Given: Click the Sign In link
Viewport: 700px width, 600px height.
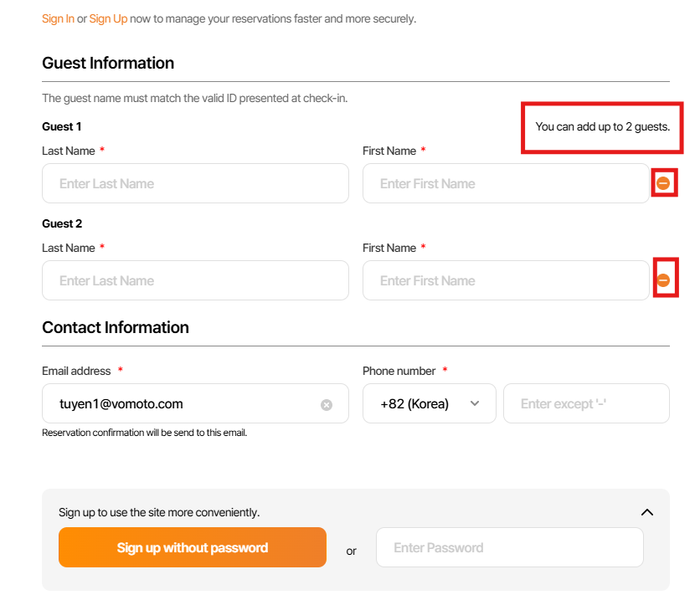Looking at the screenshot, I should pyautogui.click(x=58, y=18).
